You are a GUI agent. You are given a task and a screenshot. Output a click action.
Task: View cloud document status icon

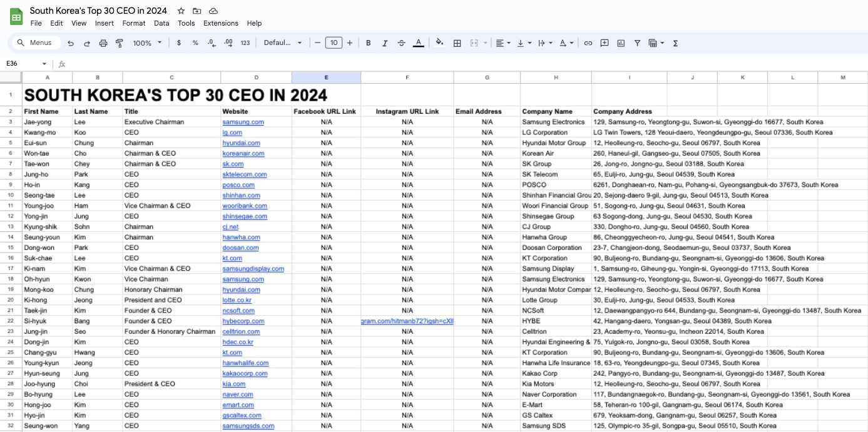(x=213, y=11)
